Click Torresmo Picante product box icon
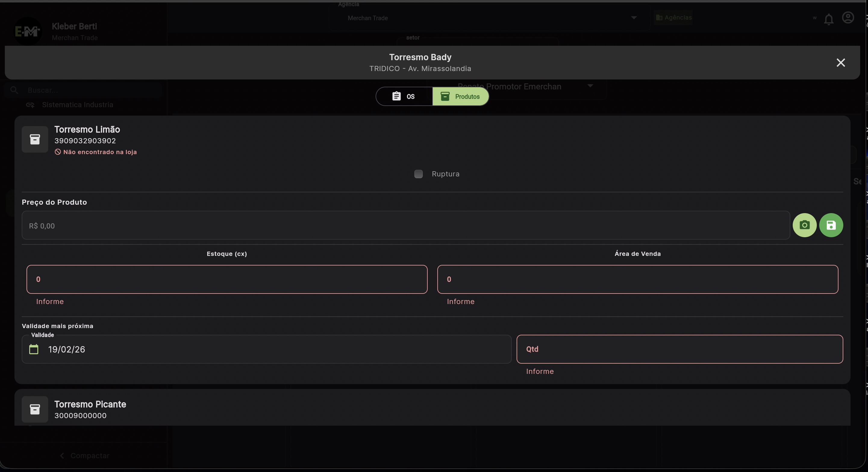This screenshot has width=868, height=472. 35,409
